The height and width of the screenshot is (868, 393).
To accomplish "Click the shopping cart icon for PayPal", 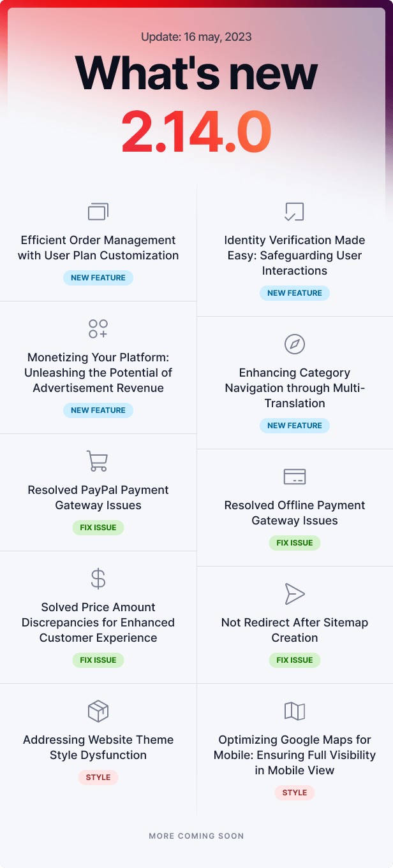I will pos(98,461).
